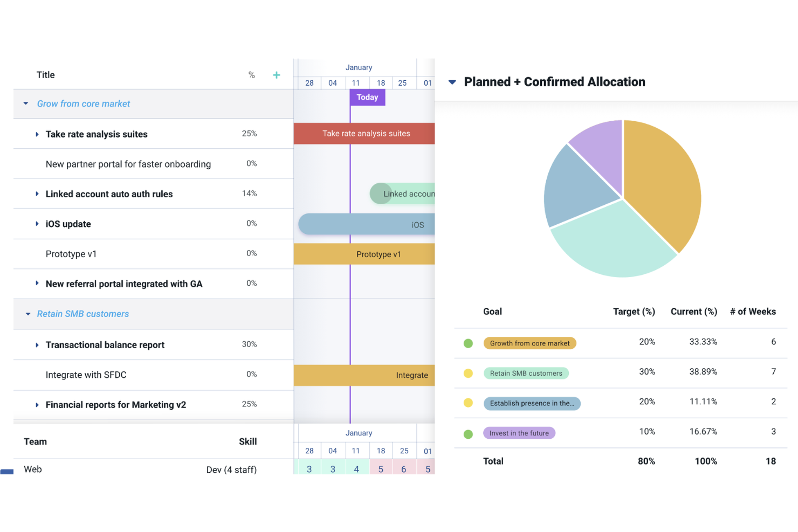Viewport: 798px width, 532px height.
Task: Click the 38.89% current value
Action: 703,371
